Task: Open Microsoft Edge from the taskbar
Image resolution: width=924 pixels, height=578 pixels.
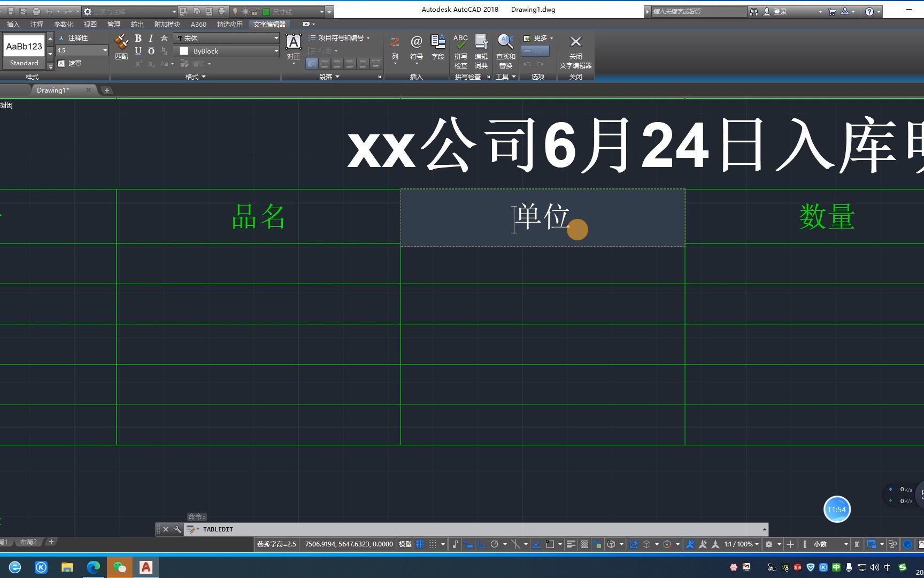Action: tap(94, 567)
